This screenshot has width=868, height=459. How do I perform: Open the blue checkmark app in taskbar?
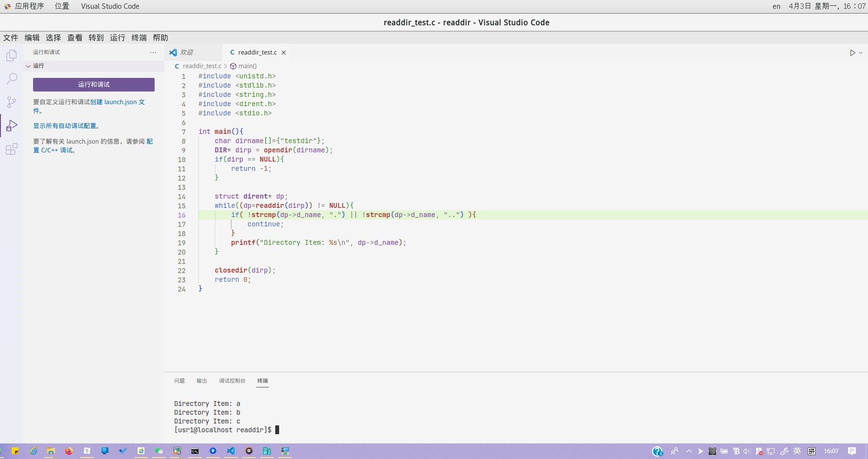[123, 451]
